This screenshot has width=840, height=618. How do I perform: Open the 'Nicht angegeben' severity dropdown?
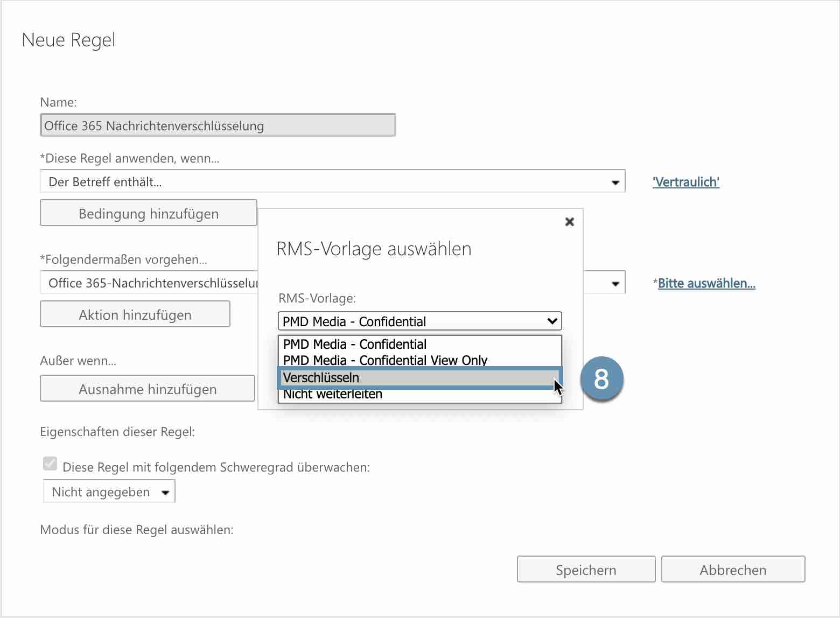click(109, 491)
